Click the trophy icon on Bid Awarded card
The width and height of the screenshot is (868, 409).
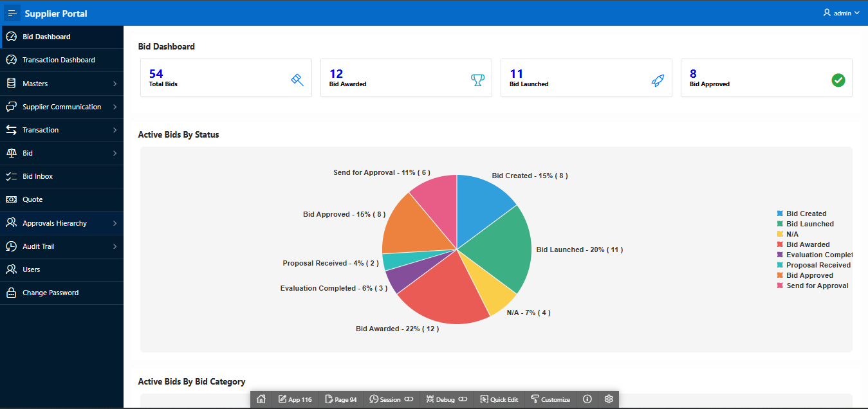click(x=477, y=80)
